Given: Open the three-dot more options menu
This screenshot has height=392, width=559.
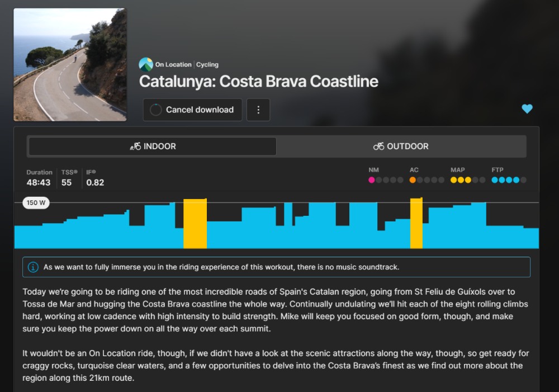Looking at the screenshot, I should coord(258,110).
